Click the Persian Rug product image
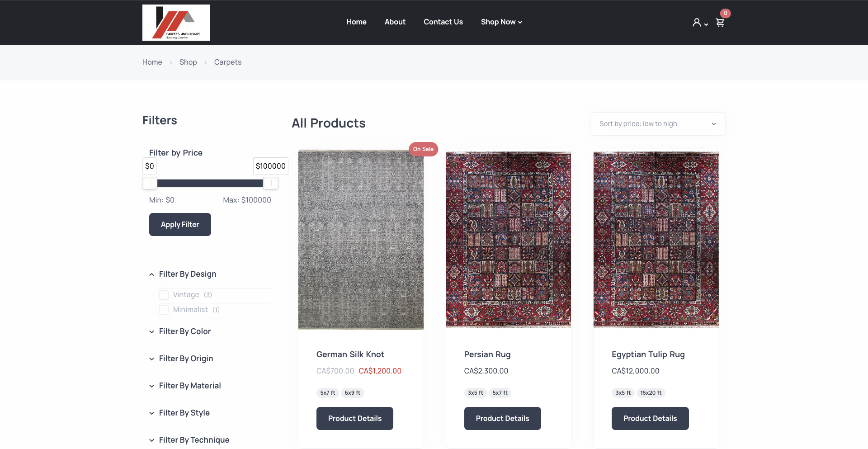The width and height of the screenshot is (868, 449). pyautogui.click(x=508, y=239)
